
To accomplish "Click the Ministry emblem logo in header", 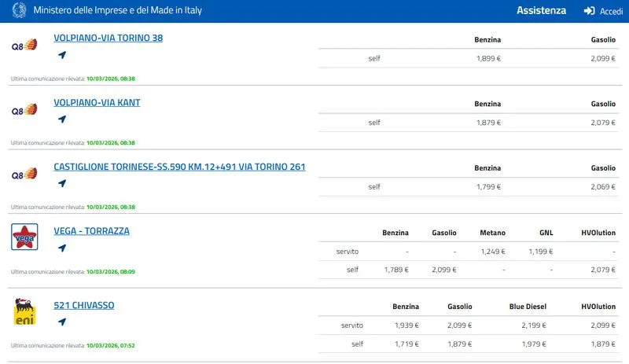I will point(18,11).
